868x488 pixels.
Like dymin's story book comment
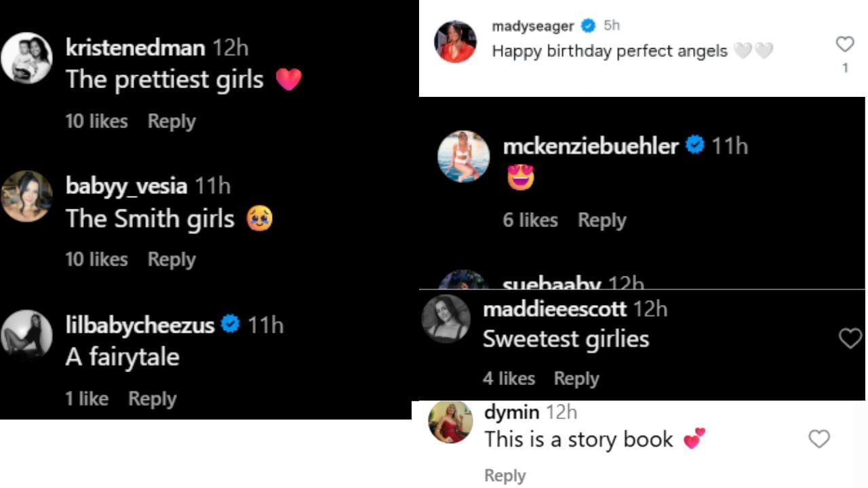pyautogui.click(x=819, y=439)
